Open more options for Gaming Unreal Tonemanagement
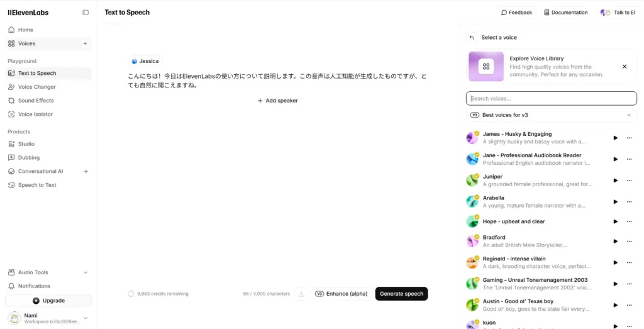This screenshot has height=329, width=644. [629, 284]
